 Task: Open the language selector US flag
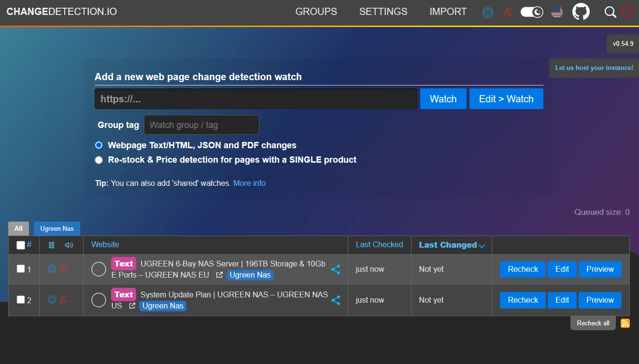[x=557, y=12]
